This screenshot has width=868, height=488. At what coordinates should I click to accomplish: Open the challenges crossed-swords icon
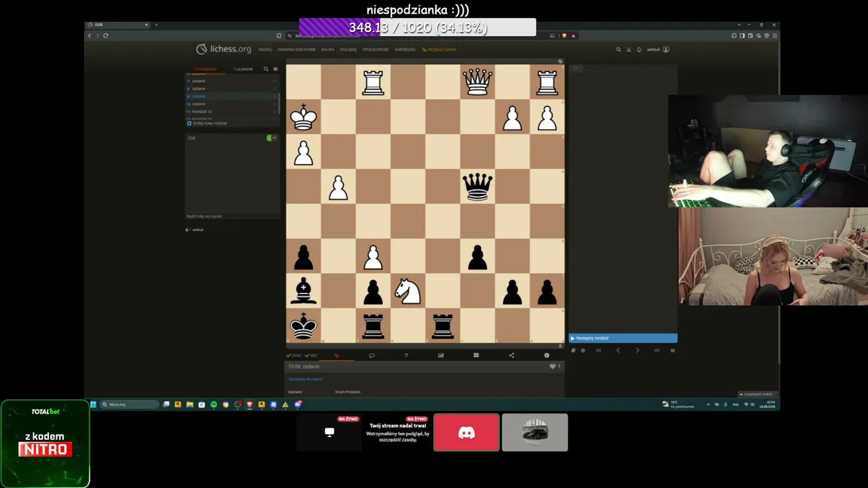629,49
